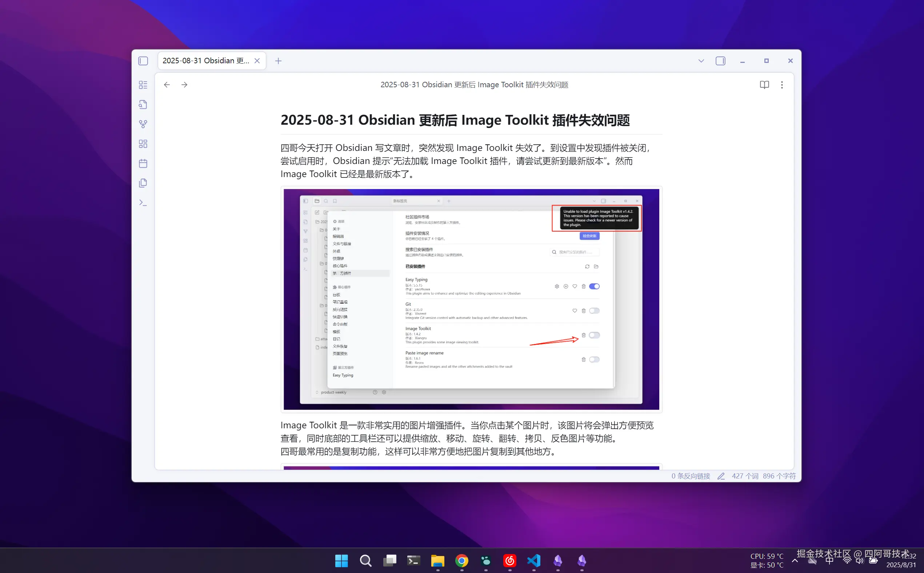Click the embedded plugin settings screenshot
Image resolution: width=924 pixels, height=573 pixels.
471,299
